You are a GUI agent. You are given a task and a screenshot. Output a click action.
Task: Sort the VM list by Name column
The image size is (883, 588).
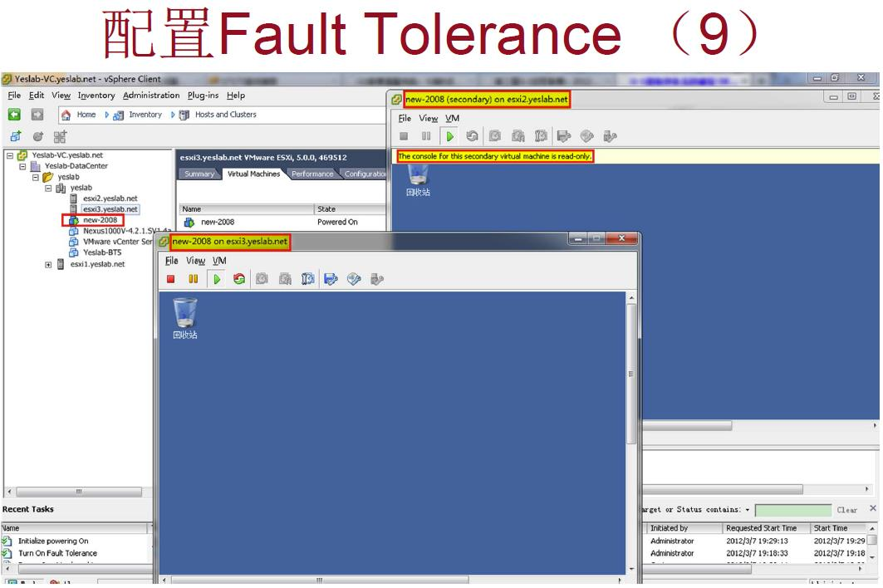[246, 209]
